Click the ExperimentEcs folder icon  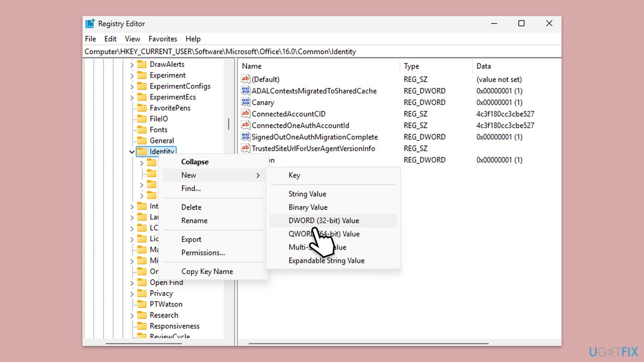[x=142, y=97]
